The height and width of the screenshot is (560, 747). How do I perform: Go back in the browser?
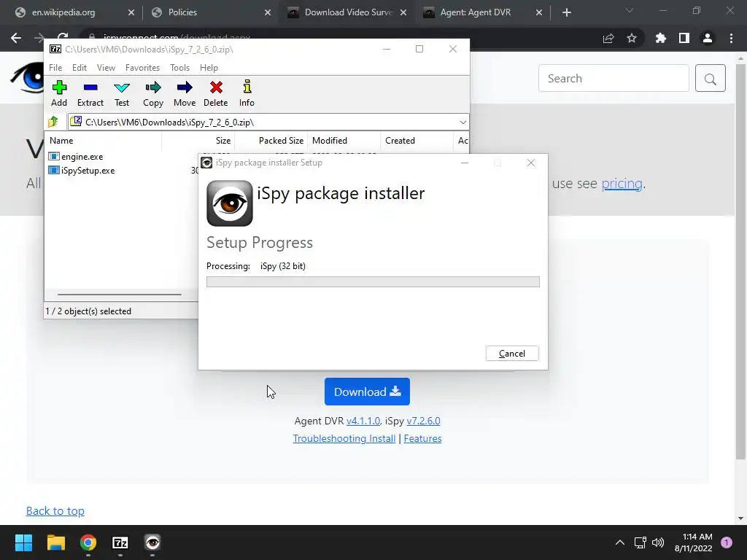pyautogui.click(x=16, y=38)
